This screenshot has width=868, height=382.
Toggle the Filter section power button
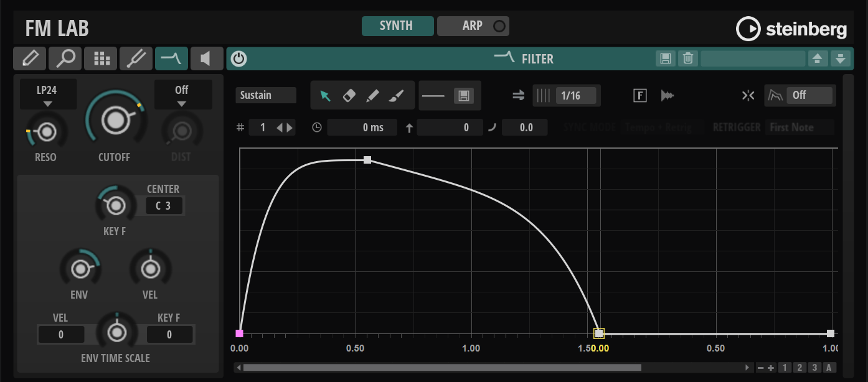coord(238,59)
